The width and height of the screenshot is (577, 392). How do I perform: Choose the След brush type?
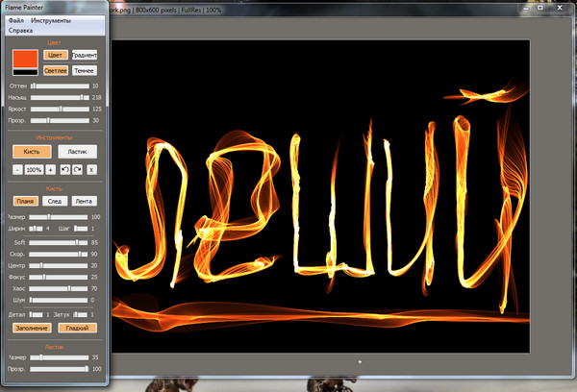(56, 201)
